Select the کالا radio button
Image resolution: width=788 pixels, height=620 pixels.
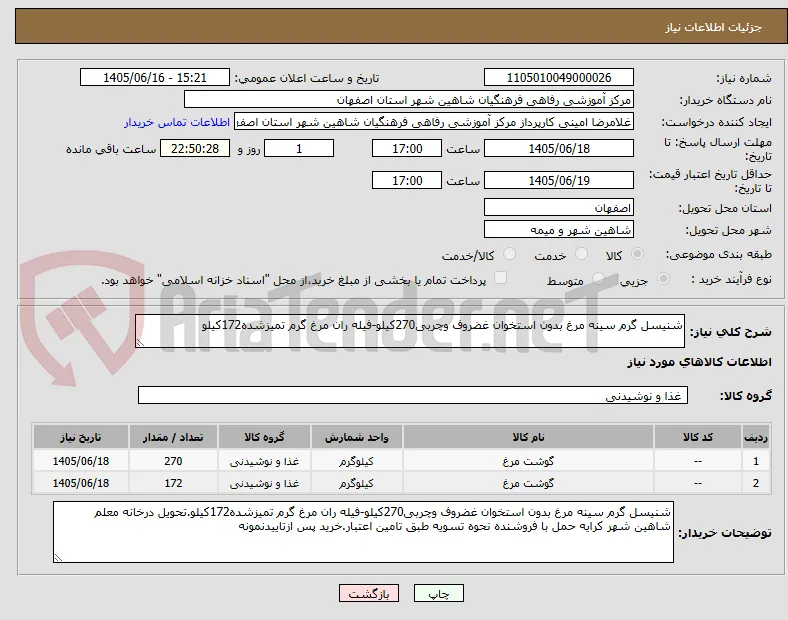click(x=637, y=254)
